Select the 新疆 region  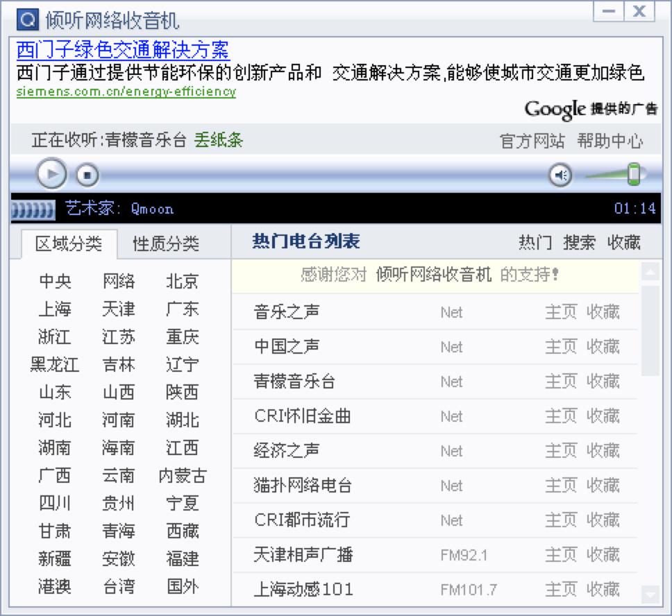pos(55,558)
